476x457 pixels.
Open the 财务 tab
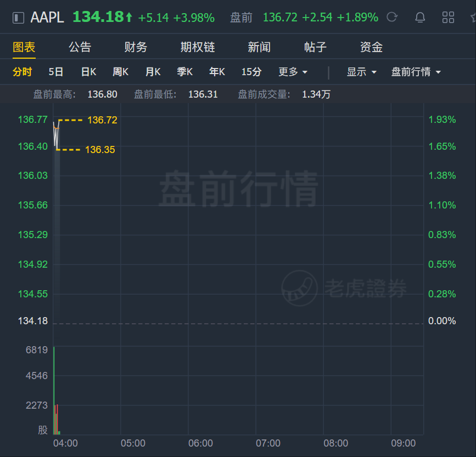pyautogui.click(x=136, y=47)
